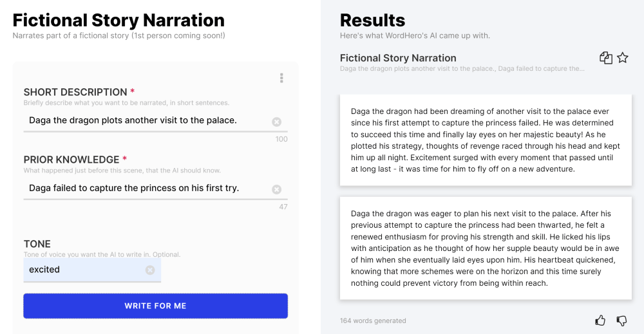This screenshot has width=644, height=334.
Task: Copy the generated results
Action: tap(605, 58)
